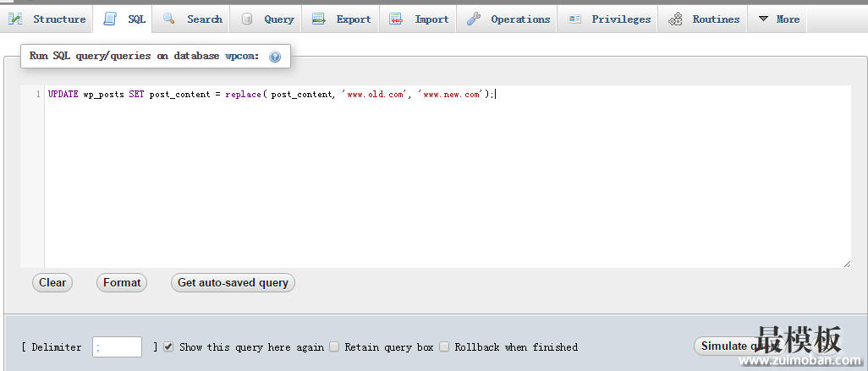Click the Routines gears icon
Screen dimensions: 868x371
point(675,19)
